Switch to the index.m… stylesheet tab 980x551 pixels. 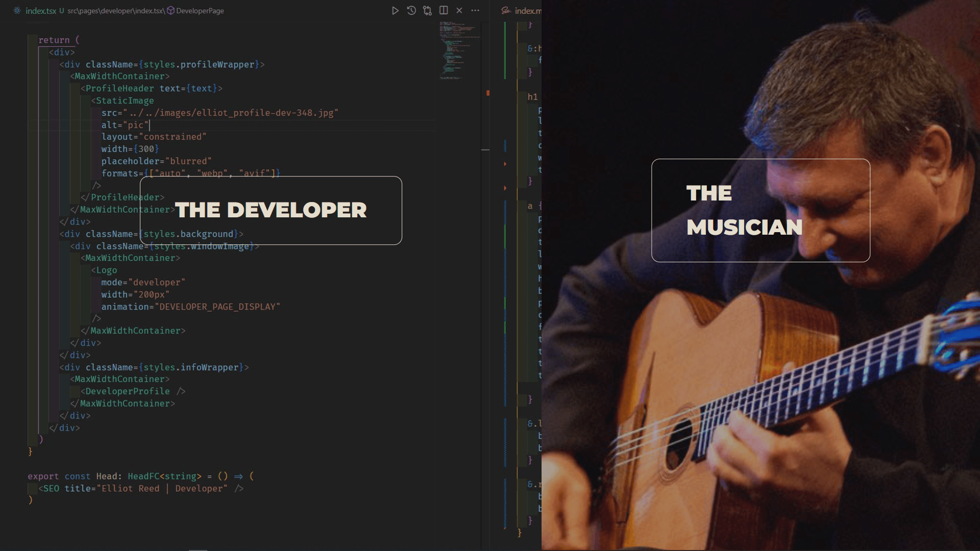[x=528, y=11]
